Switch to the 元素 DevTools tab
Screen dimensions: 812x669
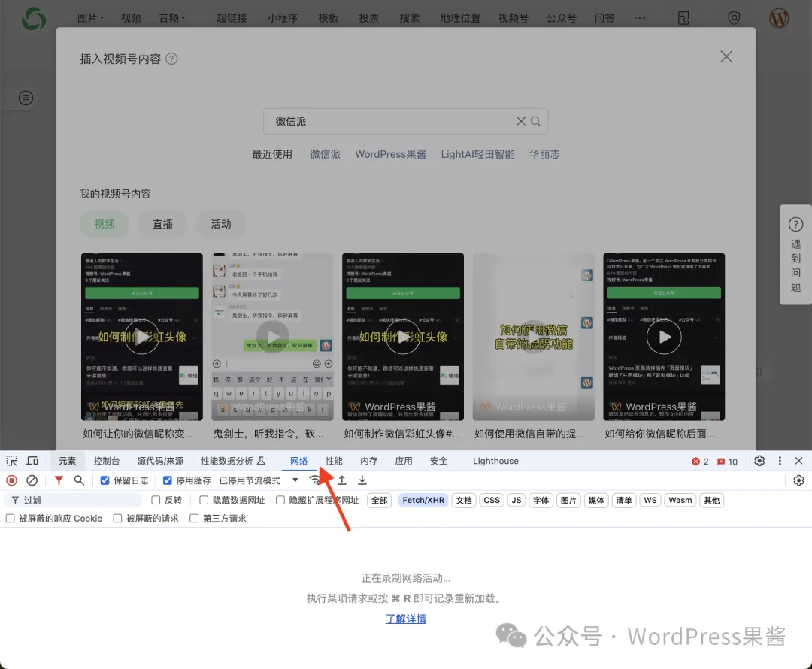pyautogui.click(x=67, y=461)
